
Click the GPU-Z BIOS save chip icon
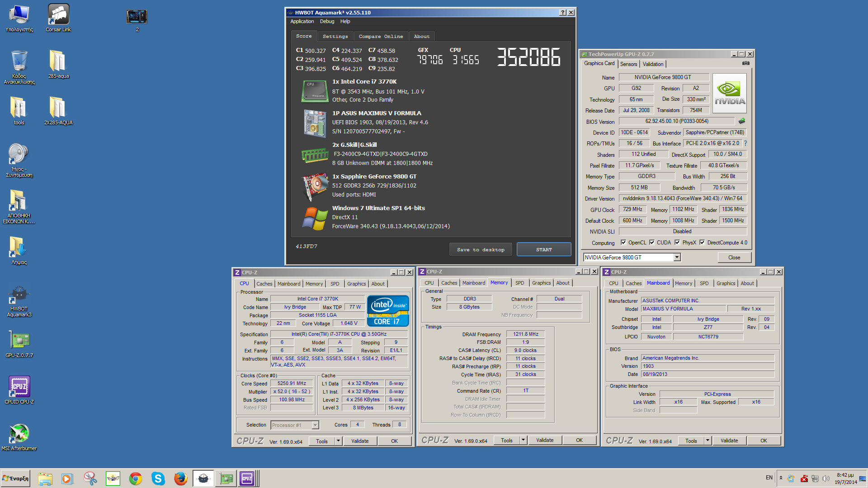tap(742, 121)
